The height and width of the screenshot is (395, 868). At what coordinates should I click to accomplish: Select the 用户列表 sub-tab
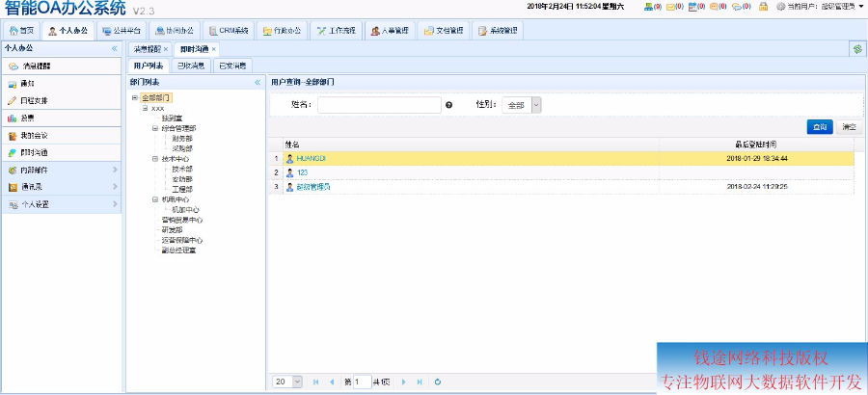coord(149,66)
